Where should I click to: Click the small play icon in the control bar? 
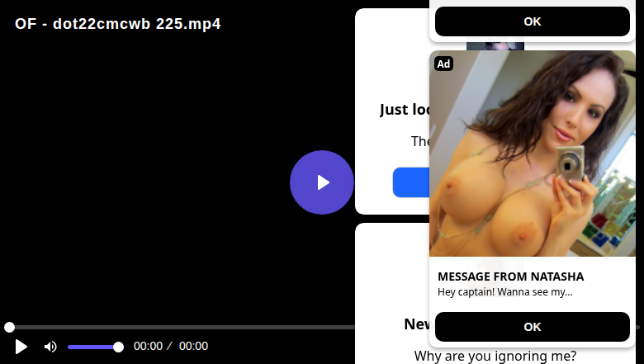point(21,347)
